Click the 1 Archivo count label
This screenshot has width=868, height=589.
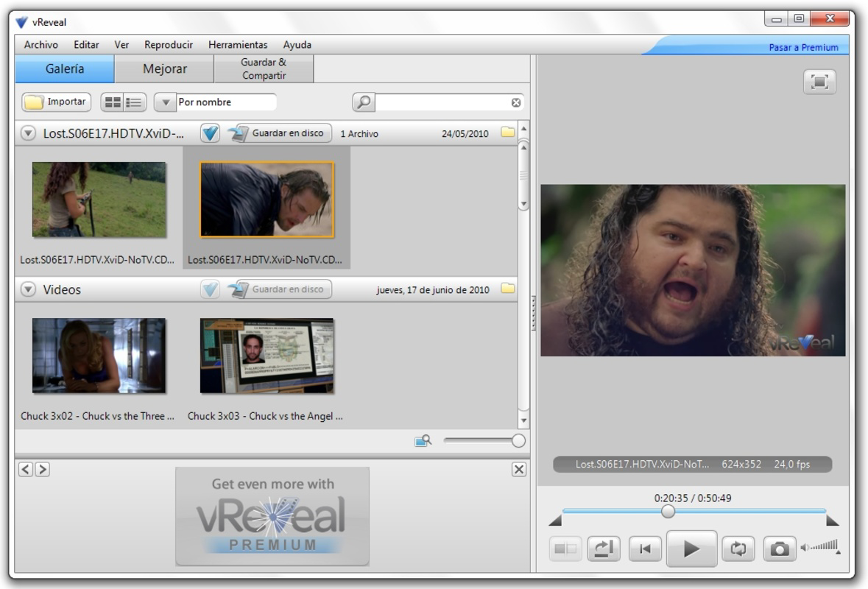[359, 134]
